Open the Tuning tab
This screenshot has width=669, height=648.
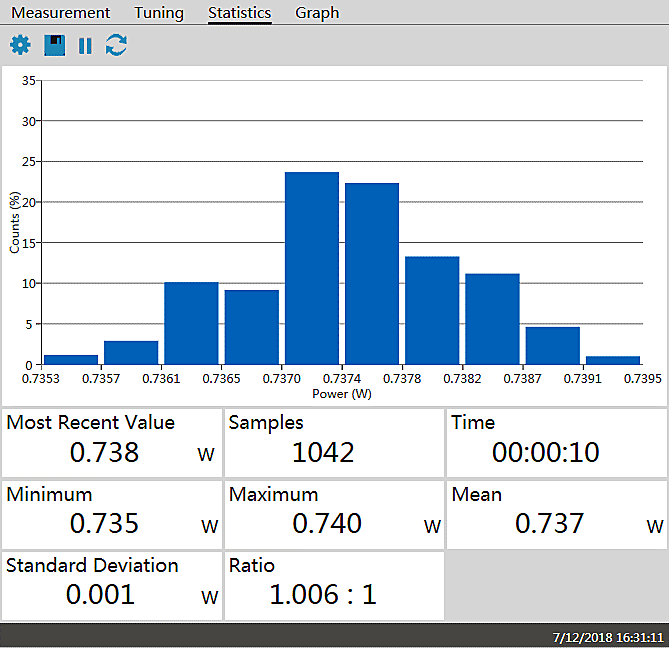(x=159, y=13)
